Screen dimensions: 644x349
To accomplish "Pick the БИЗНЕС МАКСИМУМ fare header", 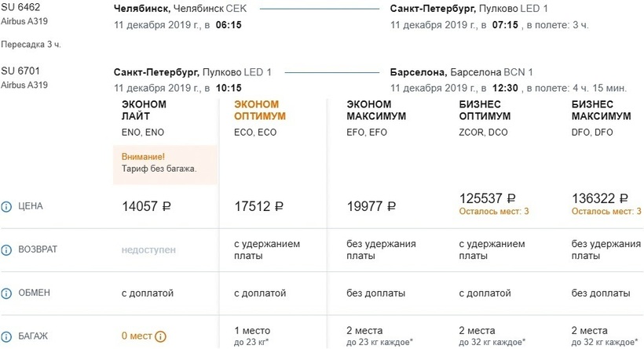I will tap(602, 110).
